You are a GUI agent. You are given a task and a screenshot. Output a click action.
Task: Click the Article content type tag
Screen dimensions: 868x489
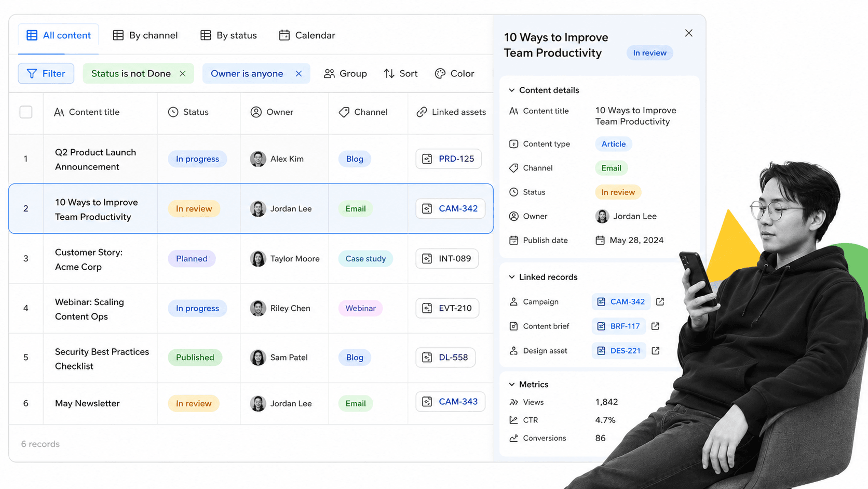(614, 144)
